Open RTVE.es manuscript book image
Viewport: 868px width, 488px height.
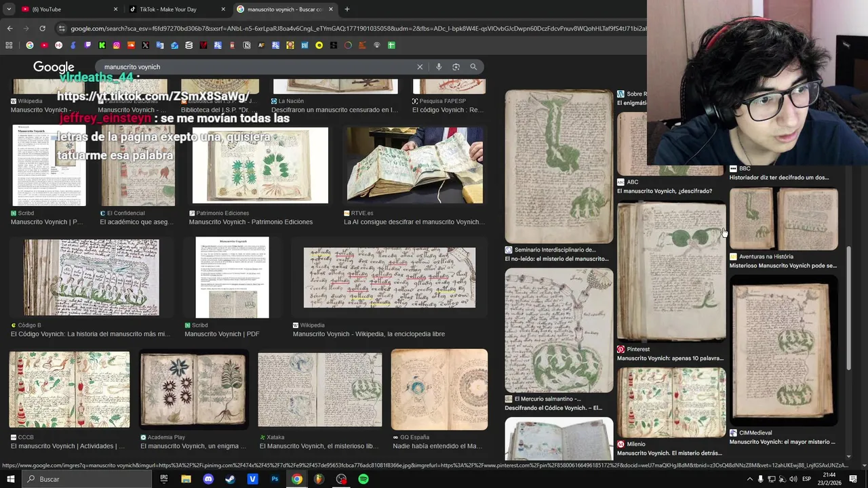point(415,165)
